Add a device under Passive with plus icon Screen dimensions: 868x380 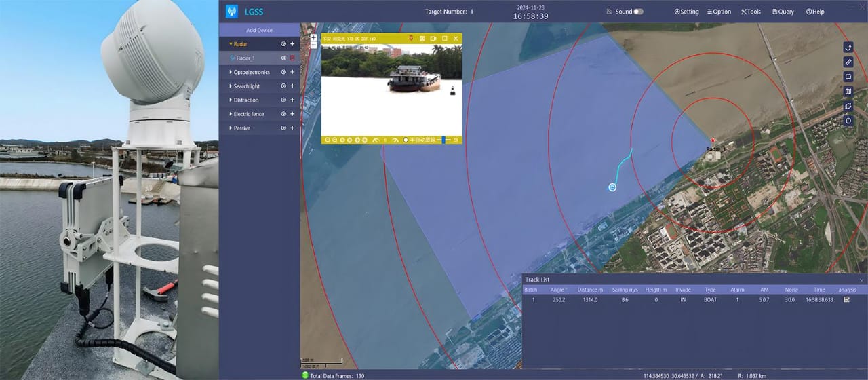pos(292,128)
